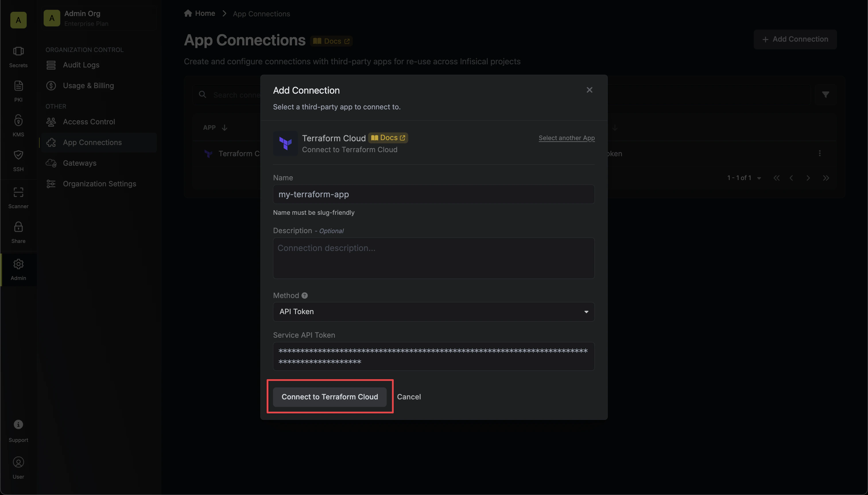This screenshot has height=495, width=868.
Task: Open the PKI section icon
Action: pos(18,86)
